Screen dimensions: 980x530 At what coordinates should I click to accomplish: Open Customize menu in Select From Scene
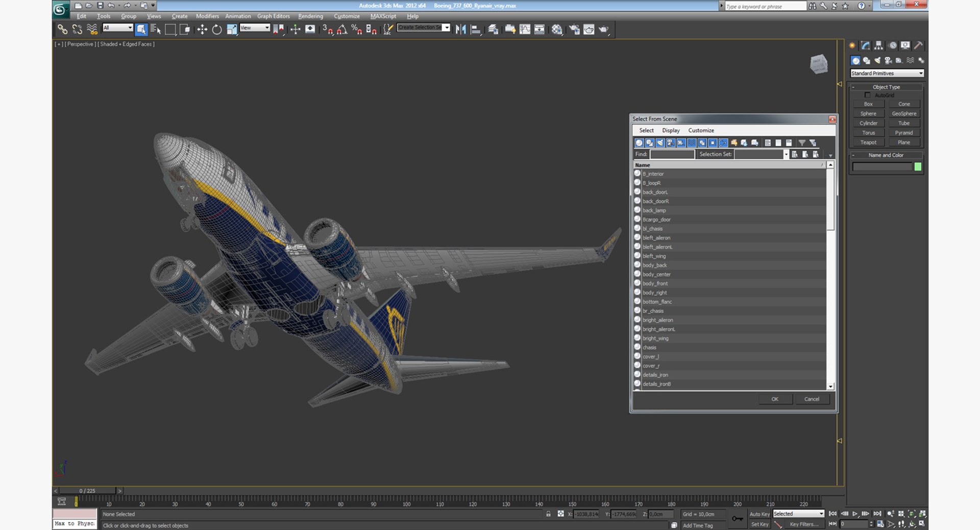click(701, 131)
